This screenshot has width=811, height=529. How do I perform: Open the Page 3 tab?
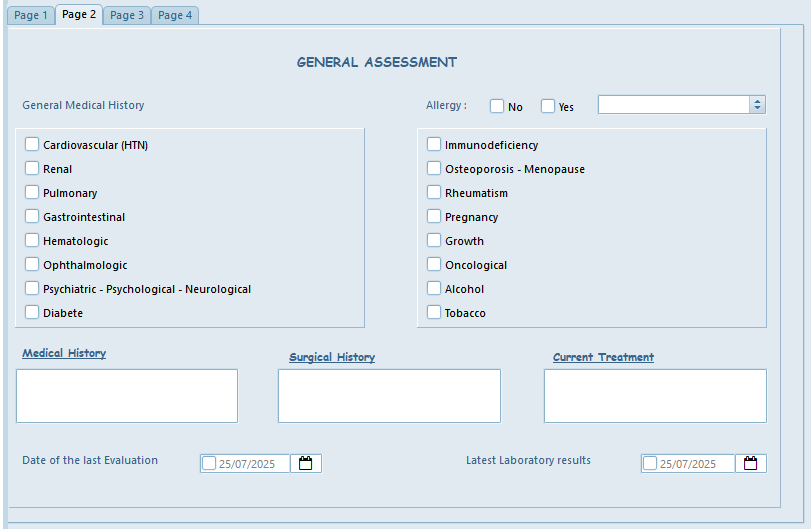click(x=127, y=15)
